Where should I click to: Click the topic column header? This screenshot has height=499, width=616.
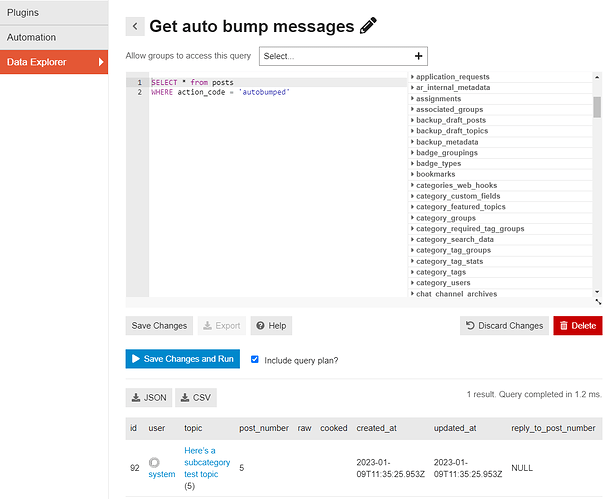click(193, 428)
